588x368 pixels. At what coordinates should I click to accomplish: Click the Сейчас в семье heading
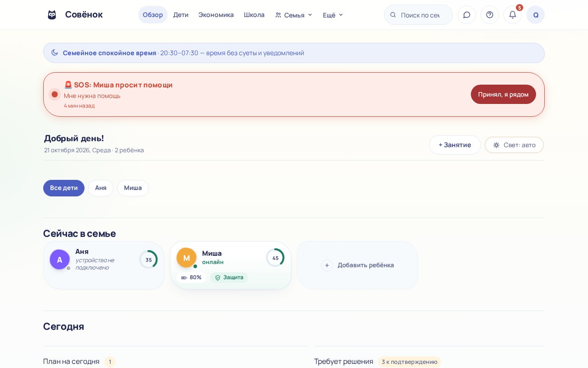pos(79,233)
